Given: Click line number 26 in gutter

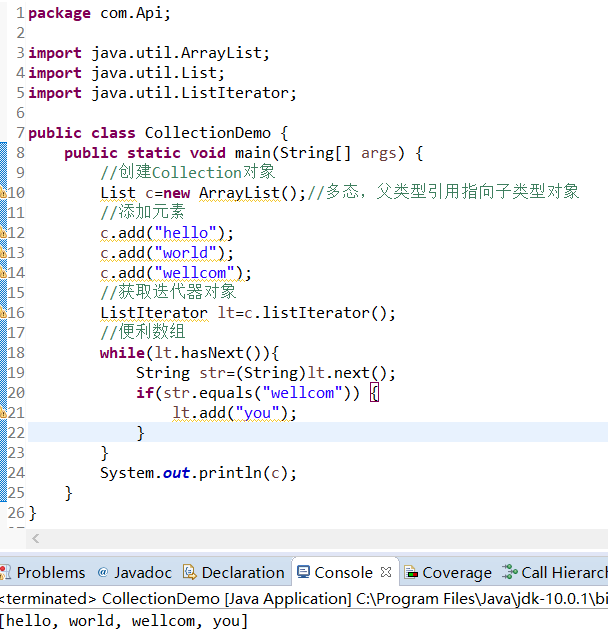Looking at the screenshot, I should click(16, 513).
